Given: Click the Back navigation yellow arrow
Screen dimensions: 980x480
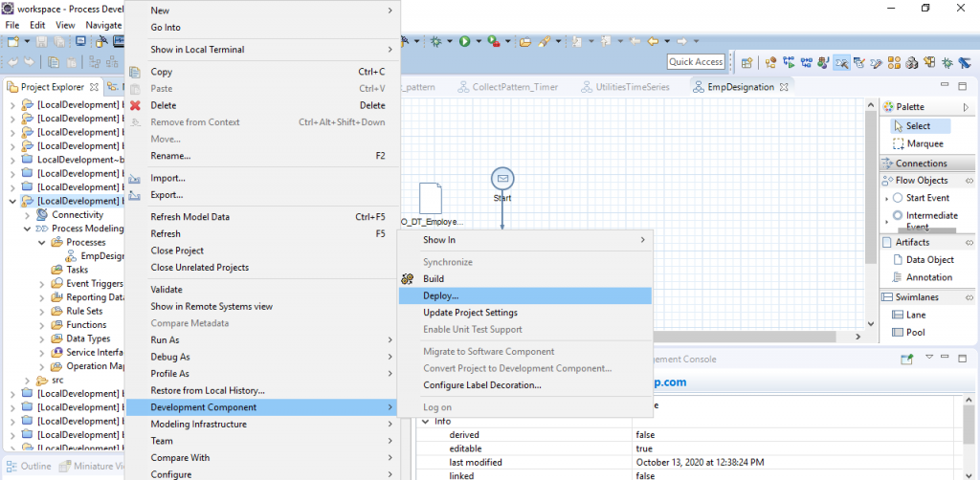Looking at the screenshot, I should tap(652, 41).
